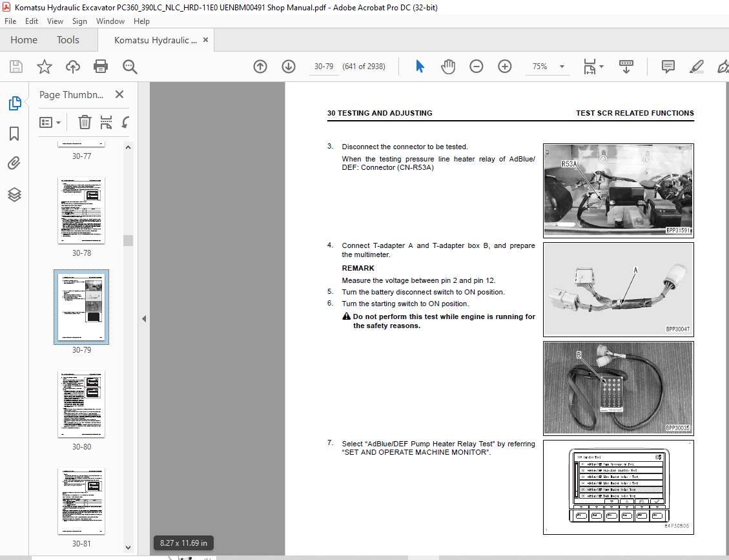This screenshot has width=729, height=560.
Task: Open the find text magnifier tool
Action: coord(130,67)
